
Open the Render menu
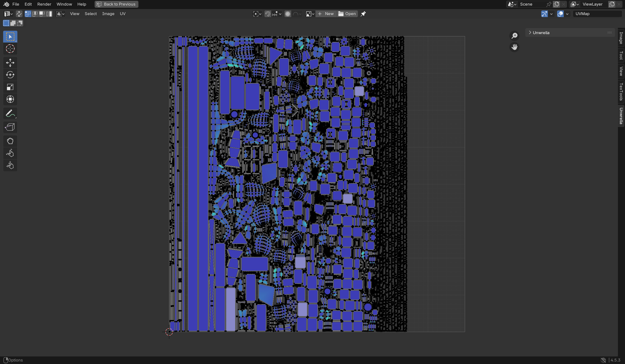[x=44, y=4]
